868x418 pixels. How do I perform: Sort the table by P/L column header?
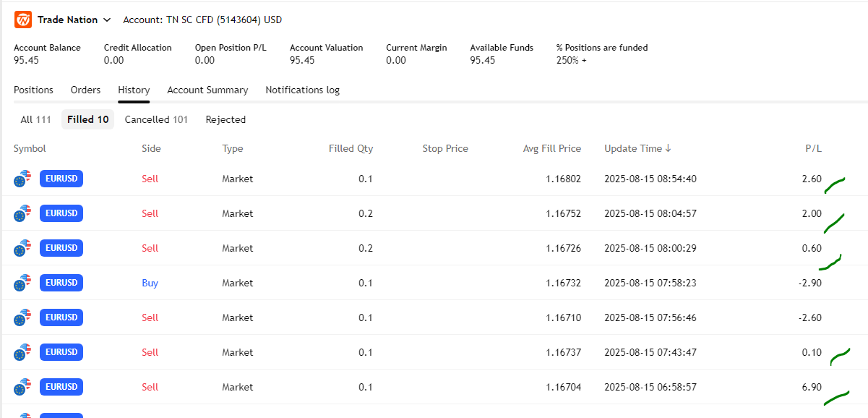[813, 148]
